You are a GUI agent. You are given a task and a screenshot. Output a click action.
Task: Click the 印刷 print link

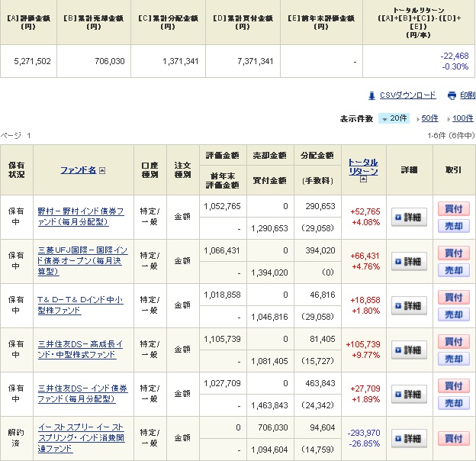[x=467, y=95]
